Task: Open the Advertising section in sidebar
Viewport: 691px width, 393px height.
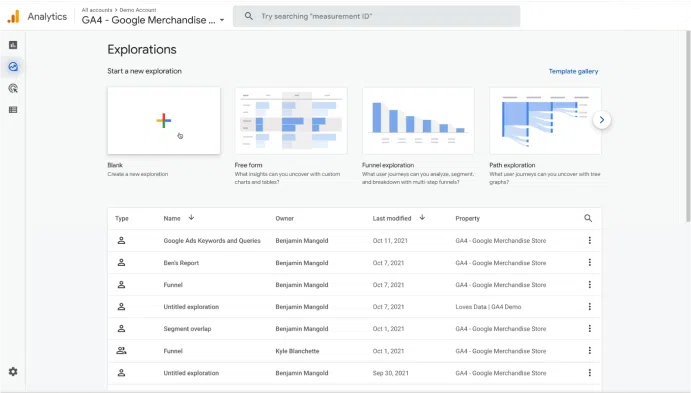Action: (x=13, y=88)
